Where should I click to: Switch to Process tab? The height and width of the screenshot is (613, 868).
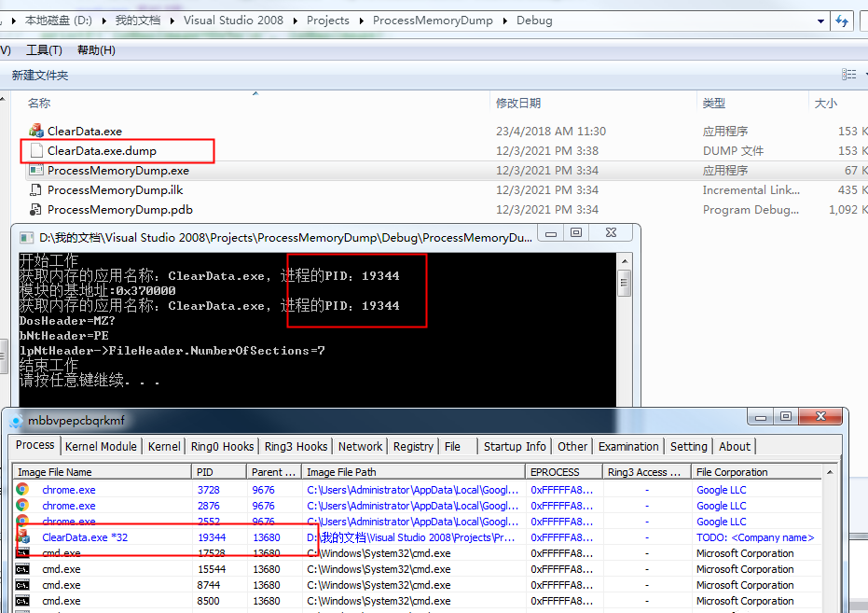pos(34,445)
